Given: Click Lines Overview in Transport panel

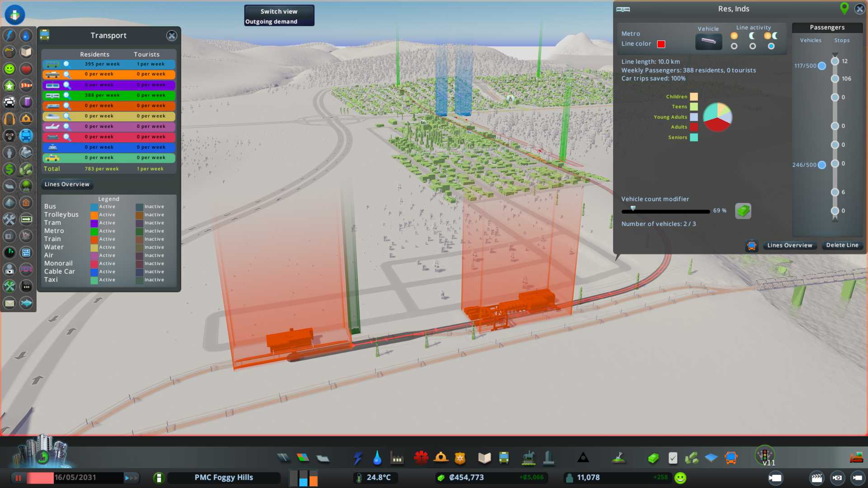Looking at the screenshot, I should pos(67,184).
